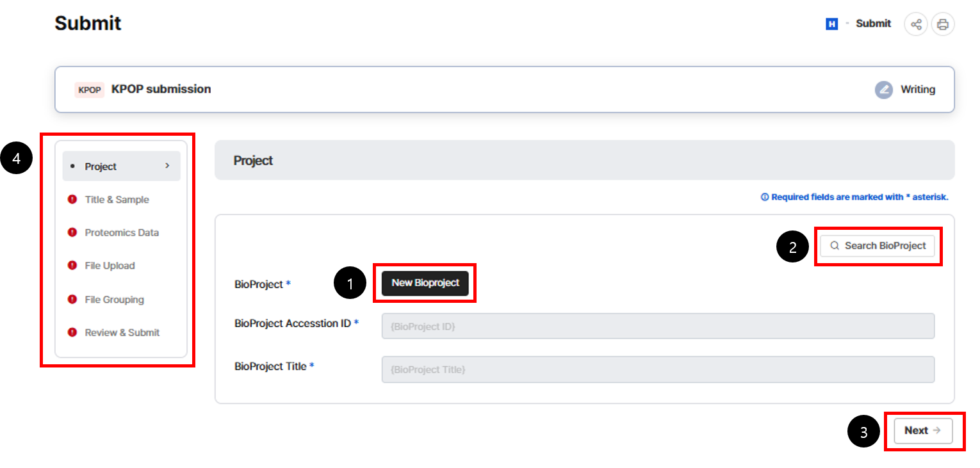Click the KPOP badge label
Viewport: 980px width, 468px height.
point(90,90)
